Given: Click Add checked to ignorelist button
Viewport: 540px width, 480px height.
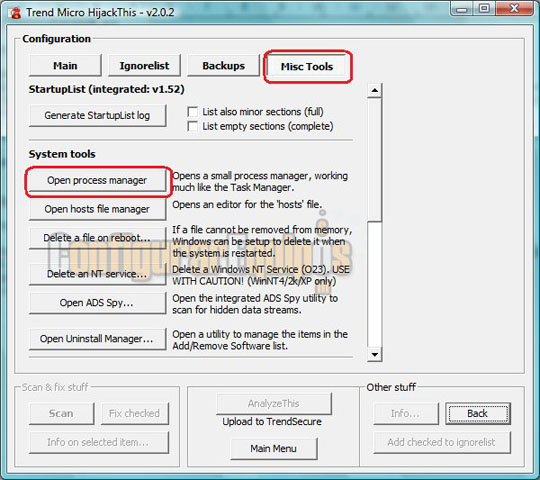Looking at the screenshot, I should pos(442,442).
